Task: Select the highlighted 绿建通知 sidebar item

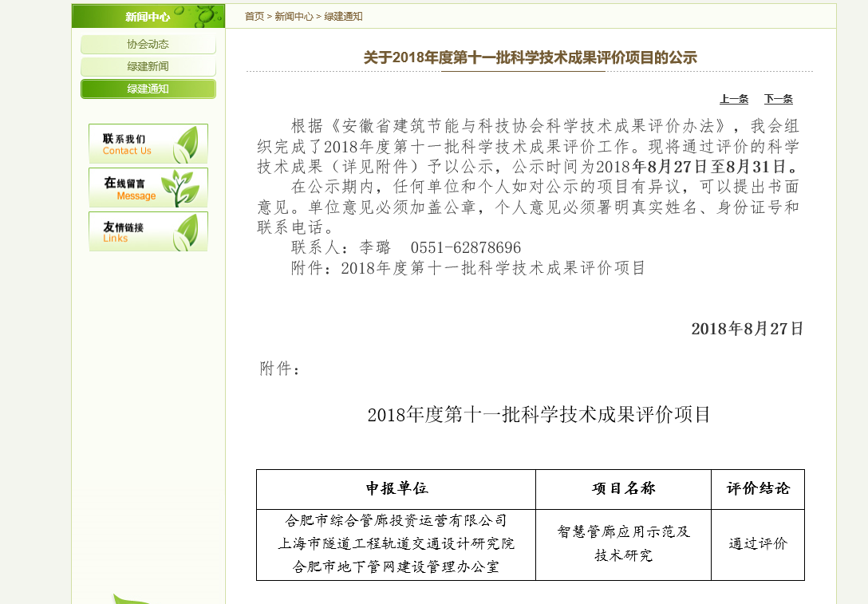Action: point(148,90)
